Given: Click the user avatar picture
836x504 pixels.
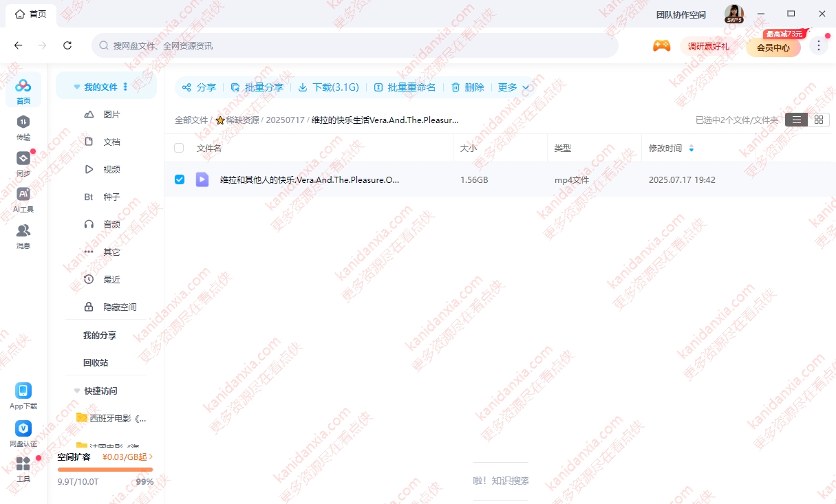Looking at the screenshot, I should point(734,14).
